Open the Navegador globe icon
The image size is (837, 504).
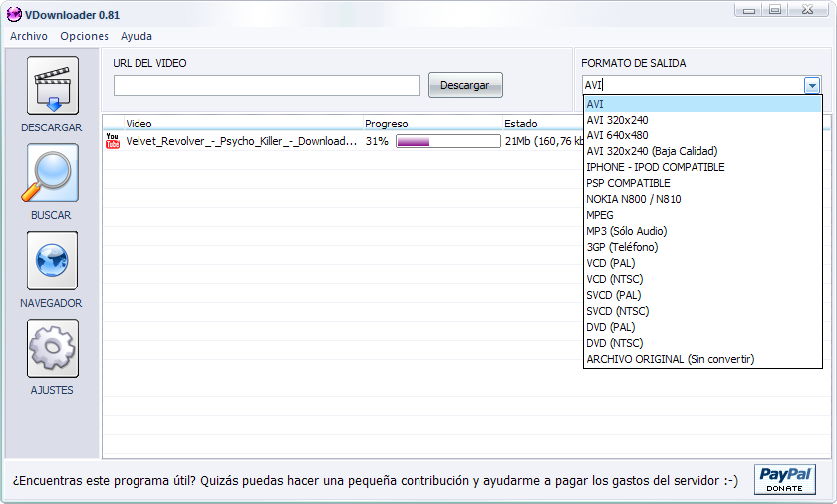[52, 261]
